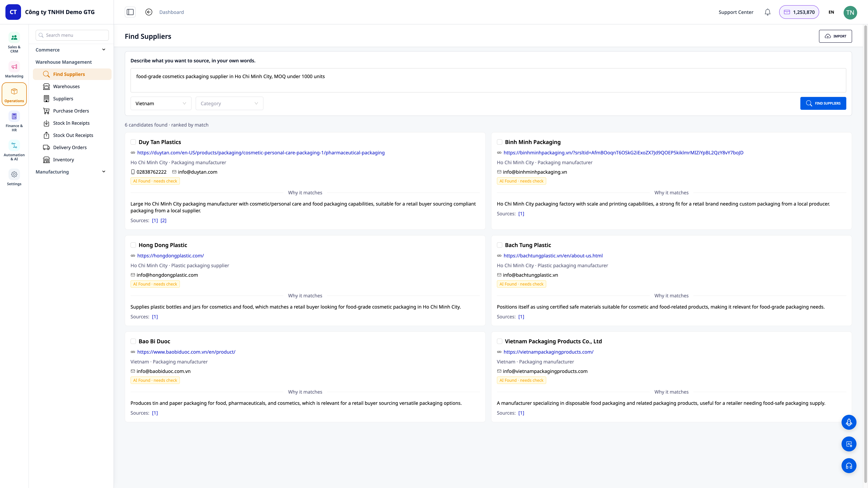The image size is (868, 488).
Task: Click 'AI Found · needs check' tag on Duy Tan
Action: pyautogui.click(x=155, y=181)
